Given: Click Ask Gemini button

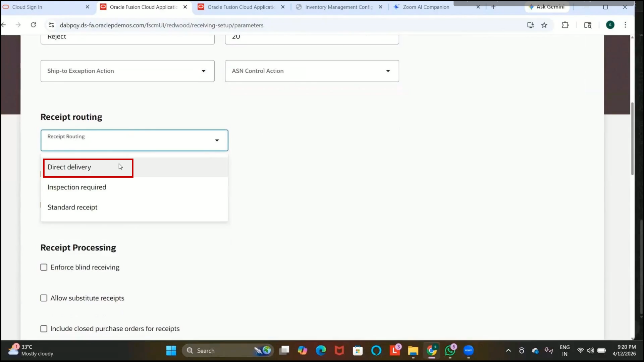Looking at the screenshot, I should coord(547,7).
